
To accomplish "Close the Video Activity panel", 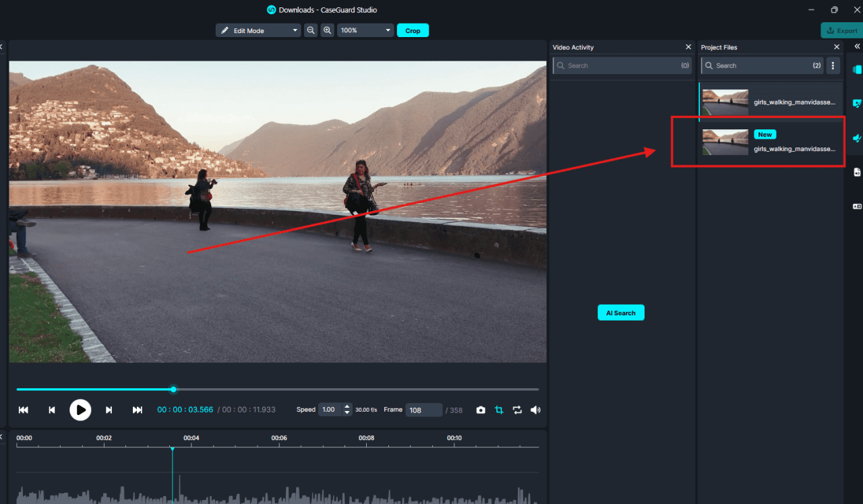I will (x=688, y=47).
